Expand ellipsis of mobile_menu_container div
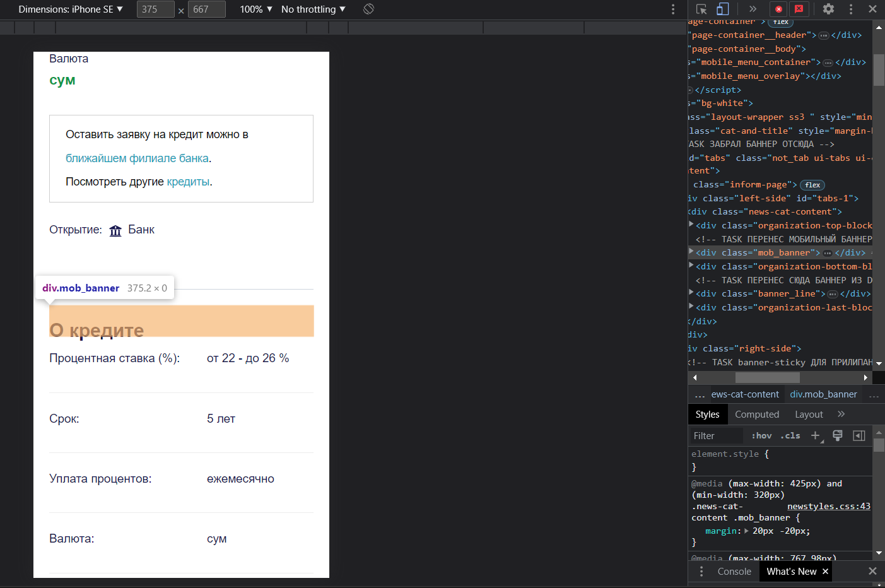 [828, 63]
